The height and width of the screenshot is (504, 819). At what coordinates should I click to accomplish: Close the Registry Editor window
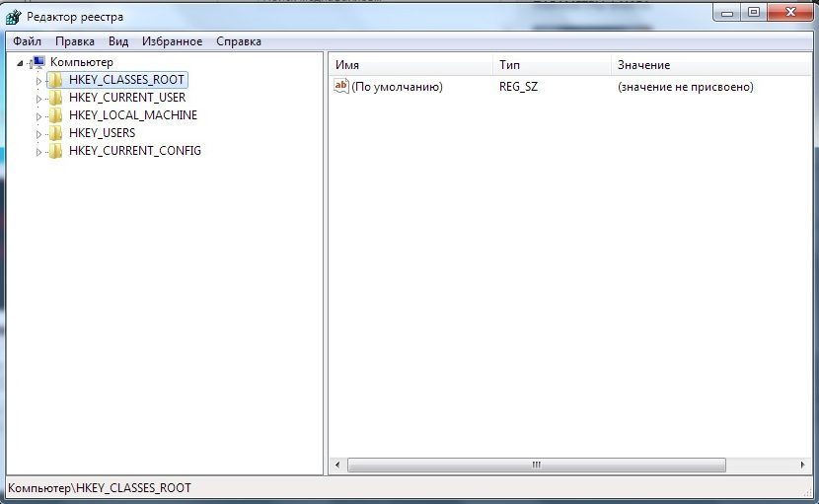[x=790, y=13]
